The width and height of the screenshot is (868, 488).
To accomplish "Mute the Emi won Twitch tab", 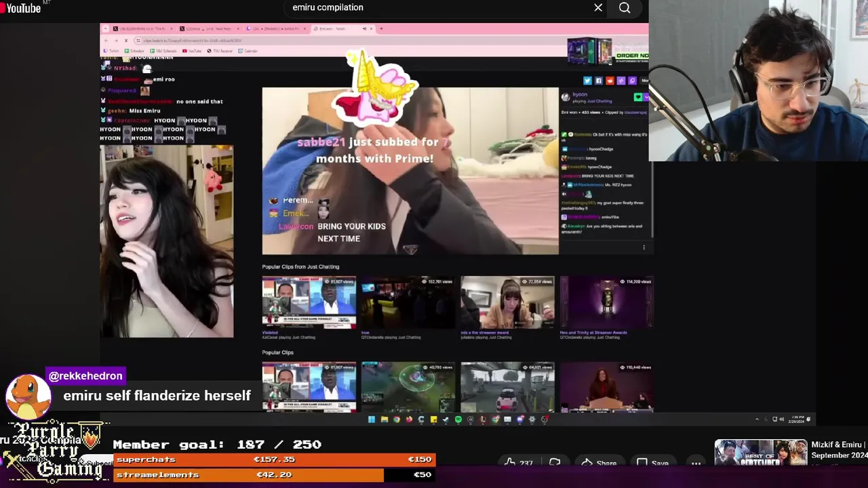I will [364, 28].
